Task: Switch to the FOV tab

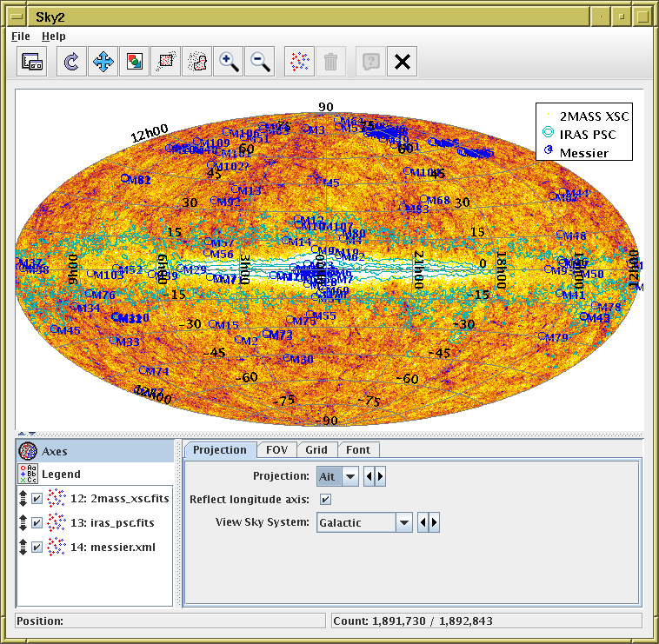Action: (276, 449)
